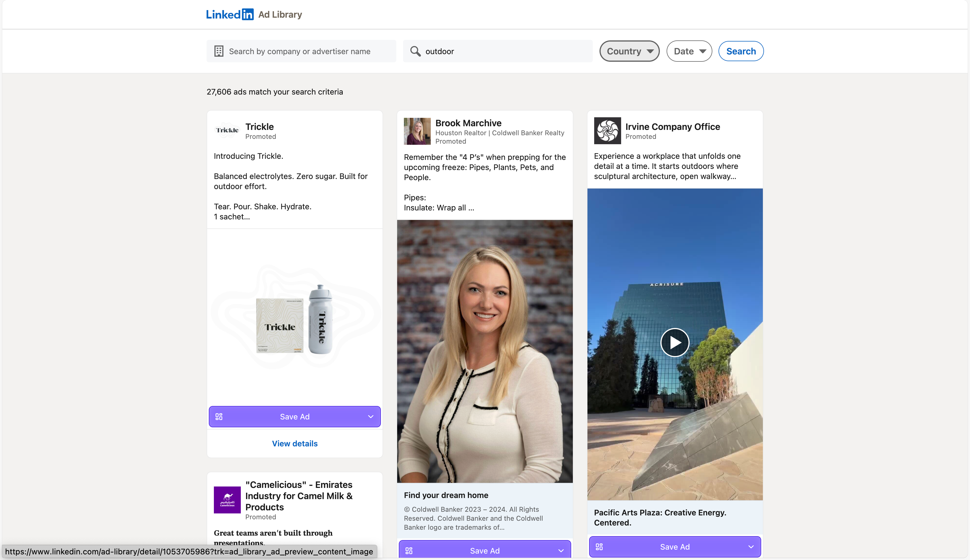Click the Trickle advertiser logo
This screenshot has height=560, width=970.
click(x=227, y=130)
